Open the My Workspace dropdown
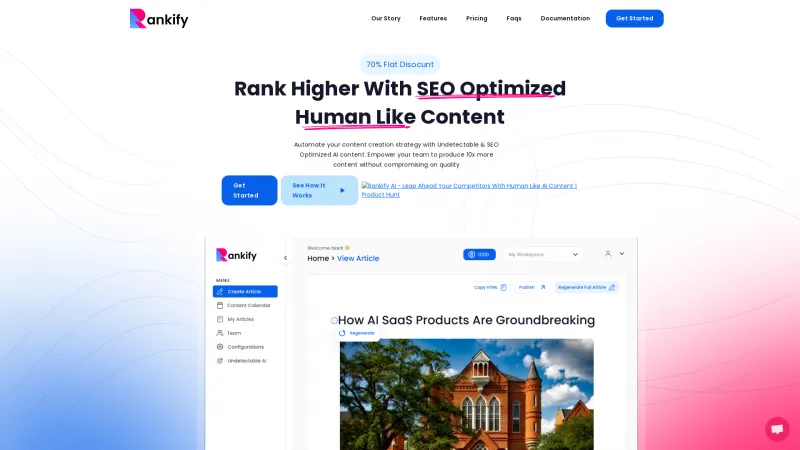This screenshot has height=450, width=800. (x=543, y=254)
